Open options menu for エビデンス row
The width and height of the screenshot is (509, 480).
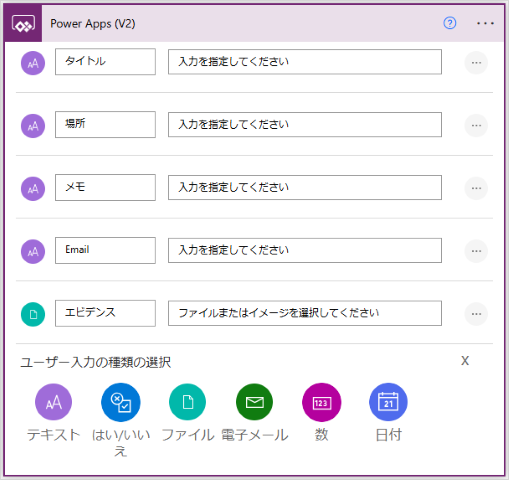click(476, 314)
